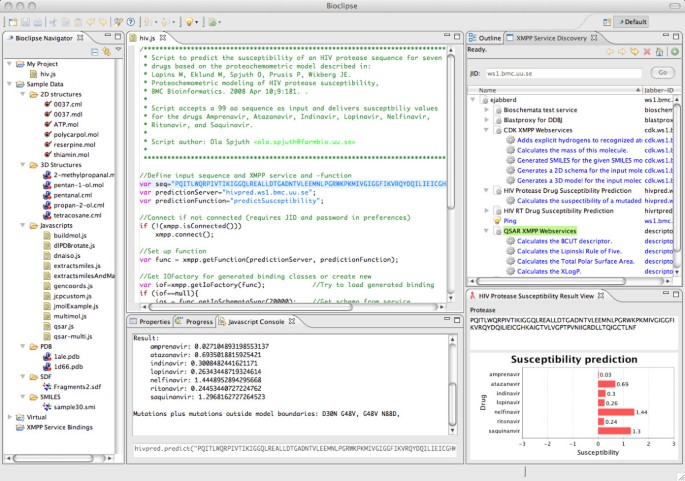Click the New wizard toolbar icon
Image resolution: width=685 pixels, height=481 pixels.
pyautogui.click(x=13, y=22)
